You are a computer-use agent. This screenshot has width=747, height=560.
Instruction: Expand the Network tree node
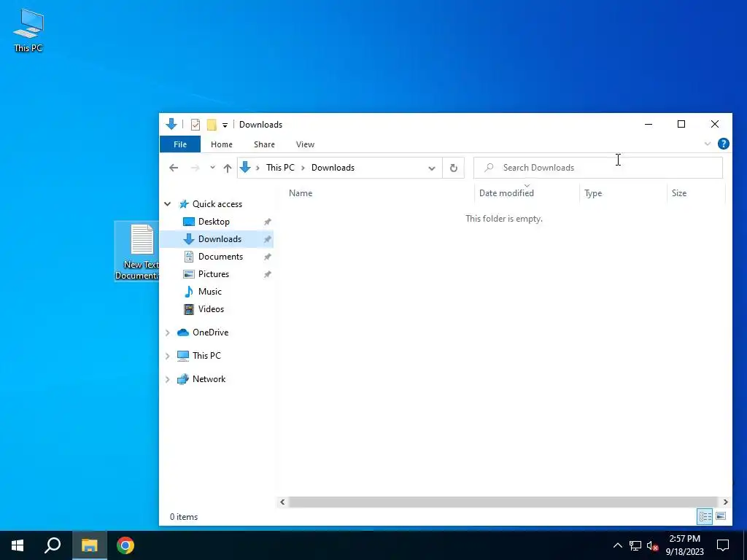pyautogui.click(x=168, y=379)
